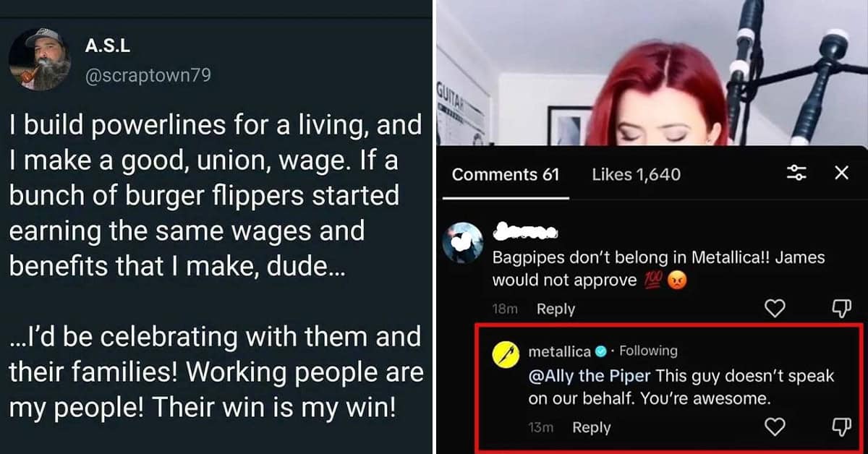
Task: Like the Bagpipes comment with heart icon
Action: (775, 309)
